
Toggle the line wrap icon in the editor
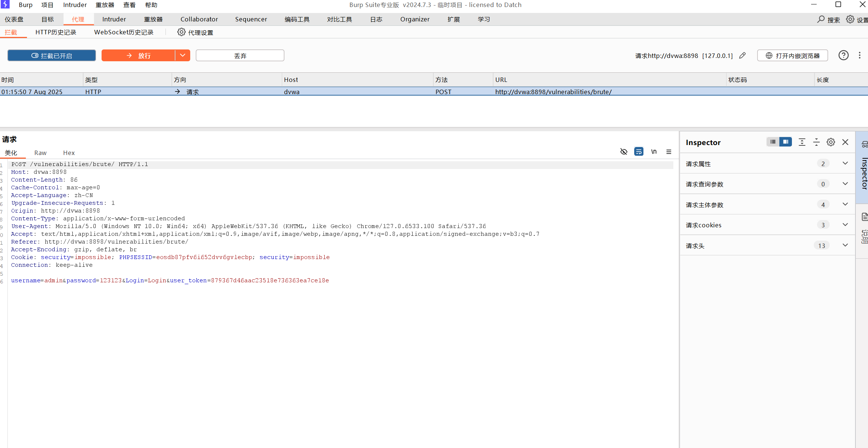click(639, 152)
